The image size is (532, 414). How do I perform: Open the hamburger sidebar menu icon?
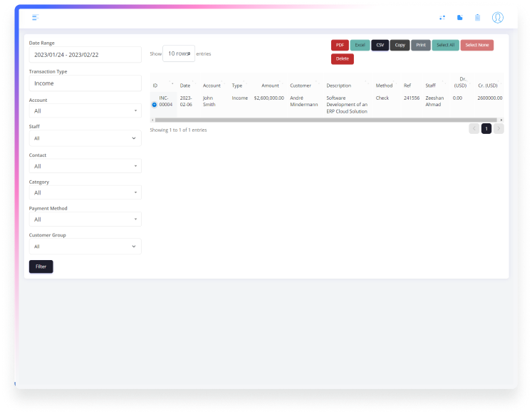(x=36, y=17)
